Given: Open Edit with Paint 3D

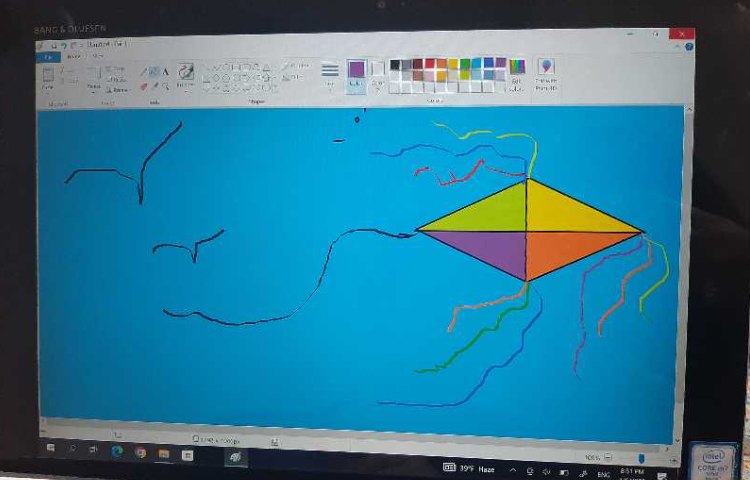Looking at the screenshot, I should click(546, 74).
